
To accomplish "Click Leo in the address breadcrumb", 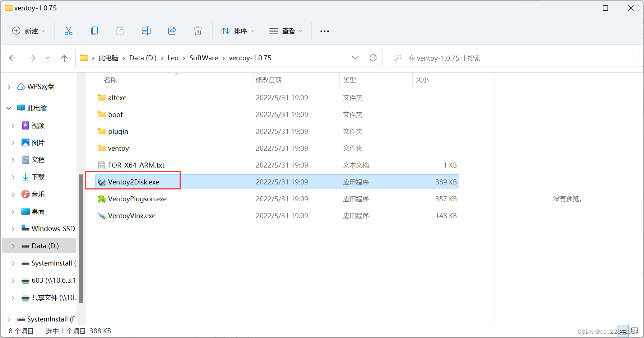I will (x=173, y=58).
